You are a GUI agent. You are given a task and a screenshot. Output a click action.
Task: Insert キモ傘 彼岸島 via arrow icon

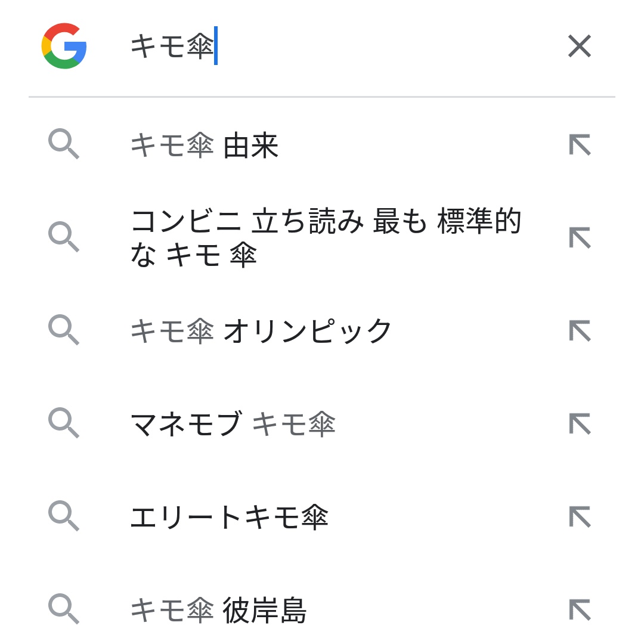(580, 609)
